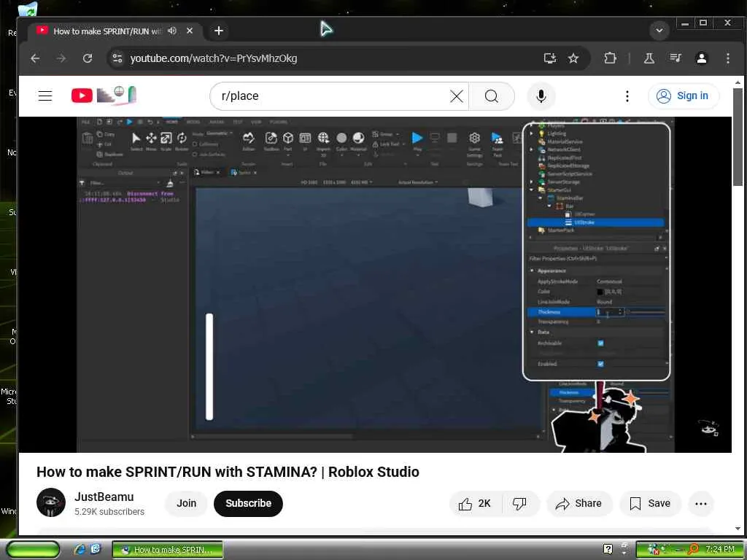
Task: Click the Part cube icon in Studio ribbon
Action: coord(288,138)
